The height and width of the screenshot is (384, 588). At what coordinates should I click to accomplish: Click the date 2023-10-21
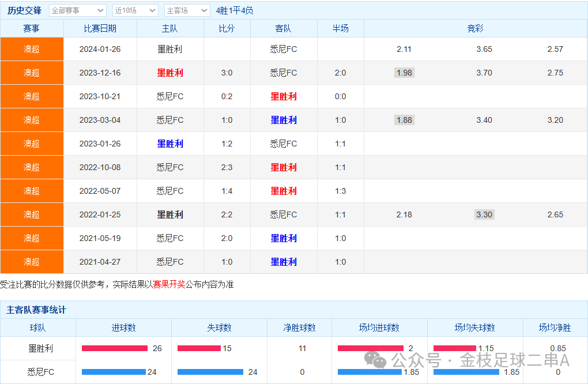[100, 96]
